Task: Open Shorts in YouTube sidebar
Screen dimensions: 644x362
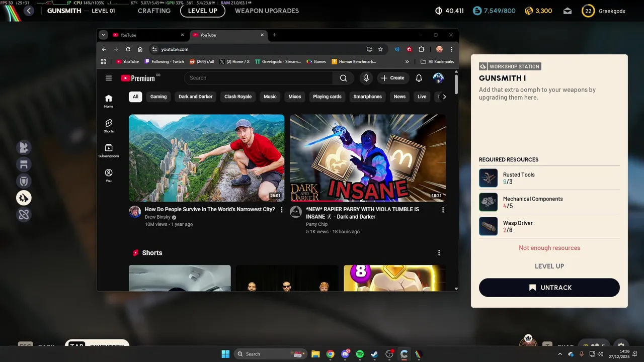Action: click(109, 126)
